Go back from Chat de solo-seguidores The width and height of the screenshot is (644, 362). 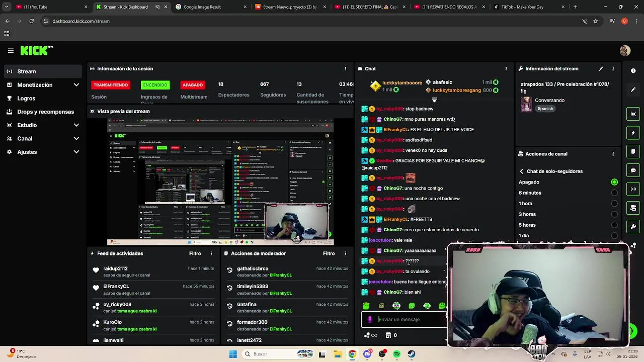(522, 171)
